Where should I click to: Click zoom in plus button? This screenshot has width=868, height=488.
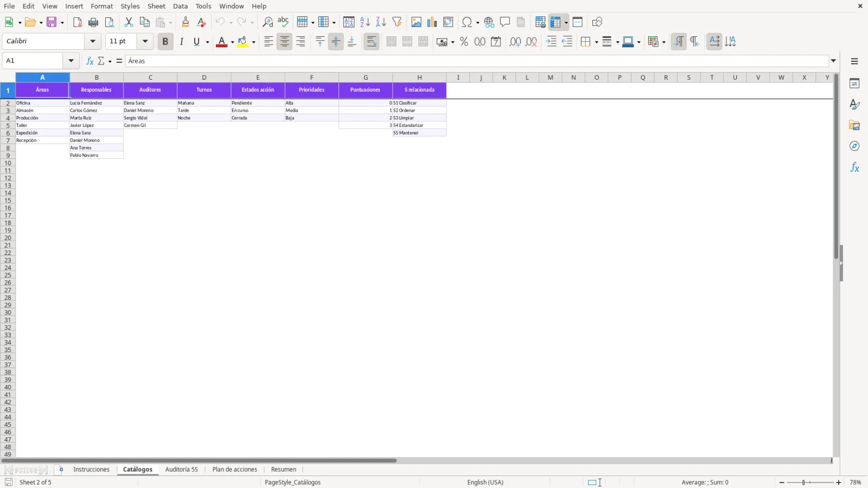click(839, 483)
